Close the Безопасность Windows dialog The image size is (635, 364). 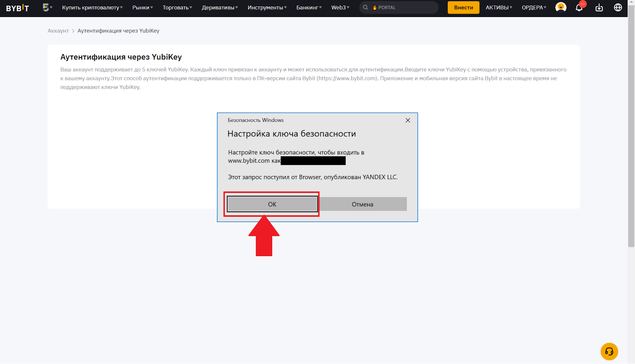(408, 120)
